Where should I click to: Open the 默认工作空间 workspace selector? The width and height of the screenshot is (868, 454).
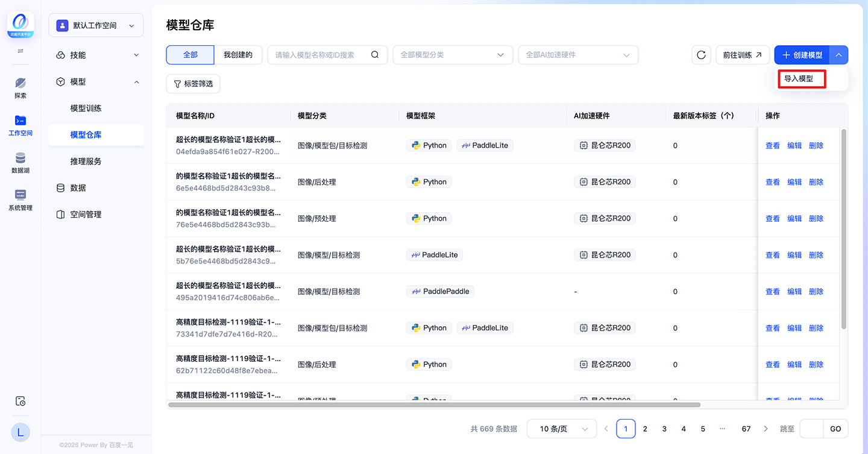[96, 25]
